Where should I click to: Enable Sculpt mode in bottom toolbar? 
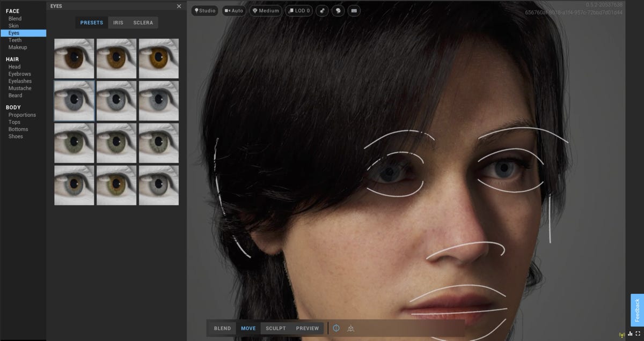pyautogui.click(x=276, y=328)
